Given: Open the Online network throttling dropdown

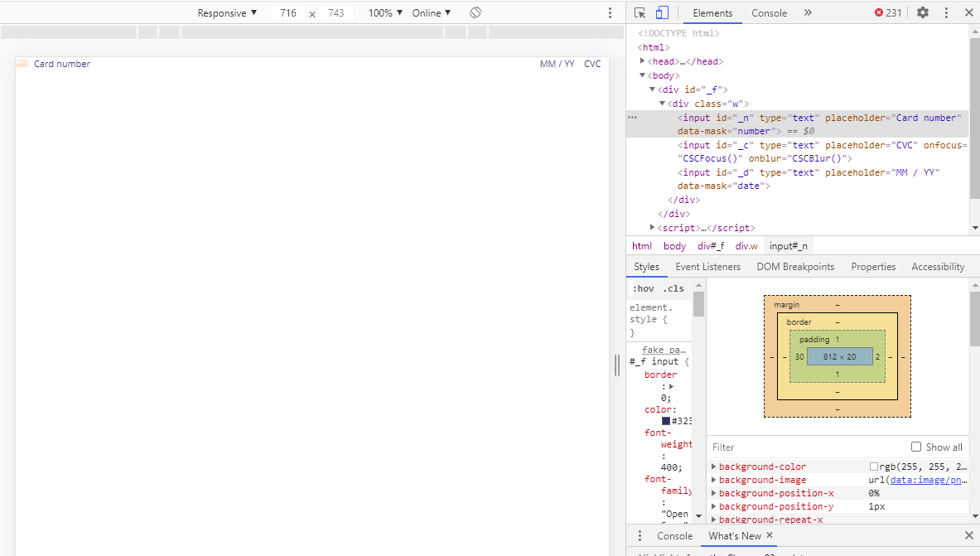Looking at the screenshot, I should click(432, 12).
